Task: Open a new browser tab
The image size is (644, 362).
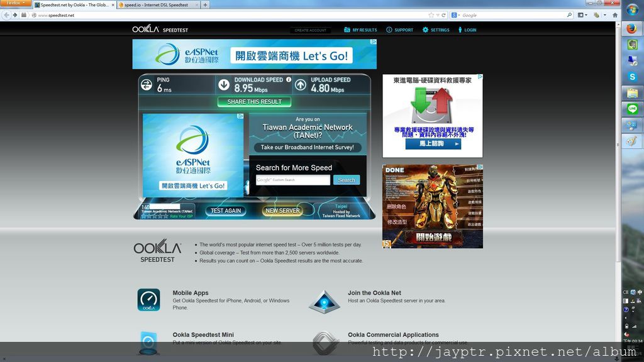Action: pyautogui.click(x=205, y=5)
